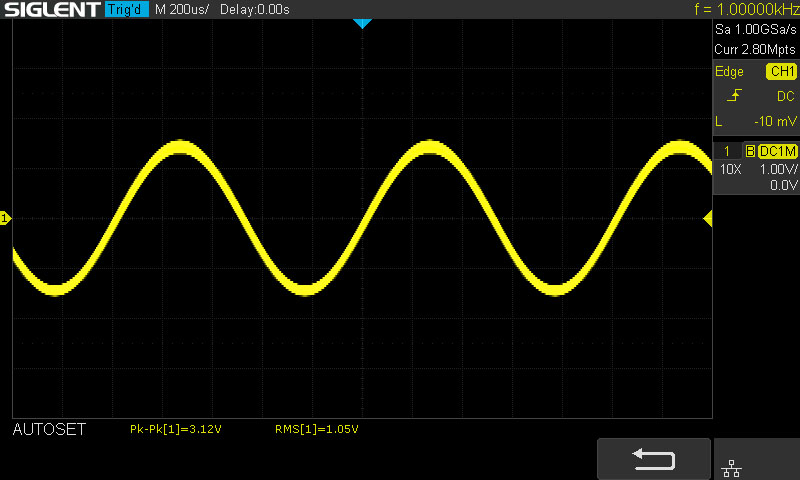Viewport: 800px width, 480px height.
Task: Click the 10X probe attenuation label
Action: [730, 169]
